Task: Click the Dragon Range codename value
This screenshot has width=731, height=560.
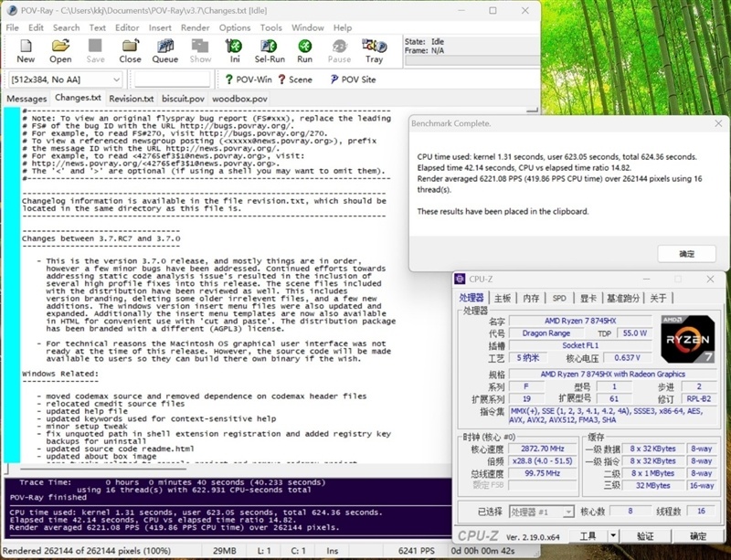Action: point(546,333)
